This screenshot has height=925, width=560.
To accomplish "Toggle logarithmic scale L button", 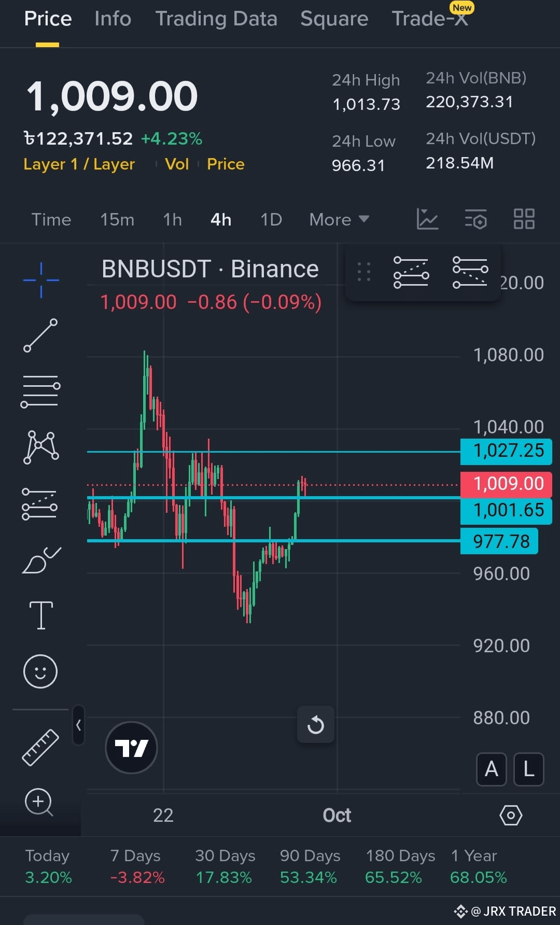I will pyautogui.click(x=528, y=769).
